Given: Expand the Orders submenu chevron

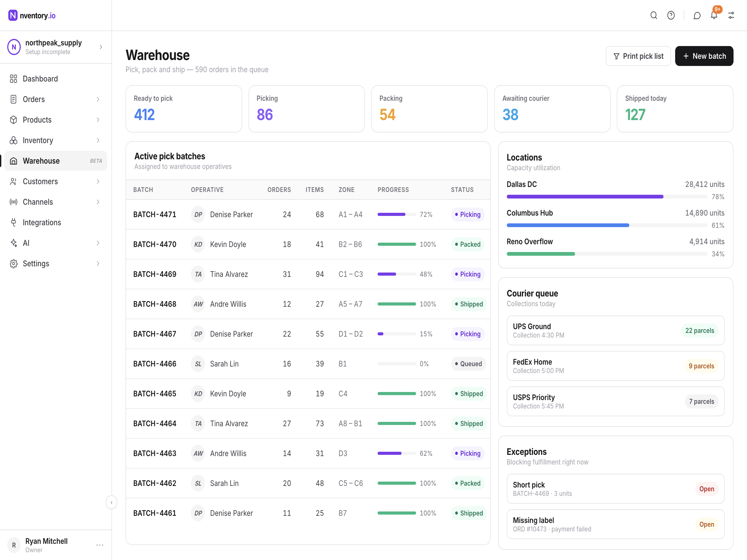Looking at the screenshot, I should 98,99.
